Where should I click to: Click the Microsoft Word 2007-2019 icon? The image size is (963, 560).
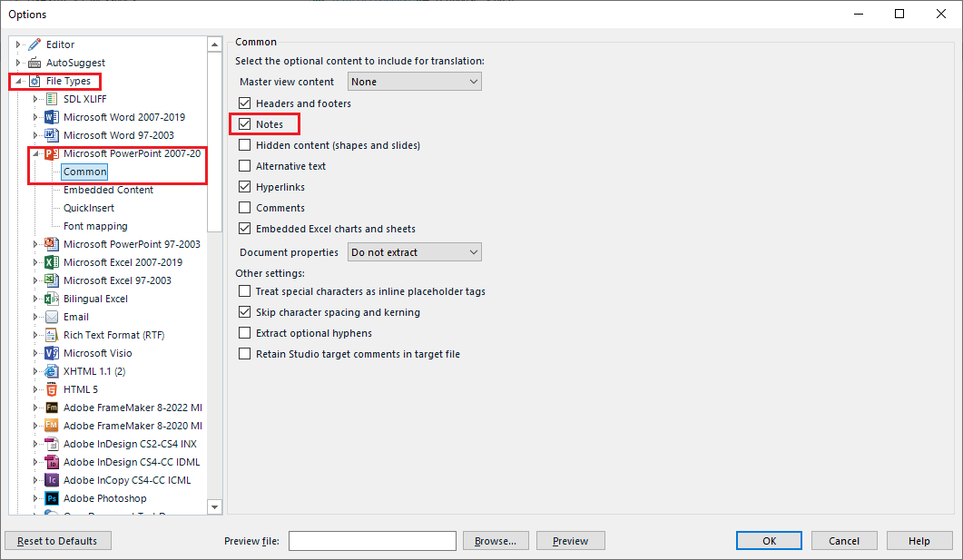tap(52, 116)
